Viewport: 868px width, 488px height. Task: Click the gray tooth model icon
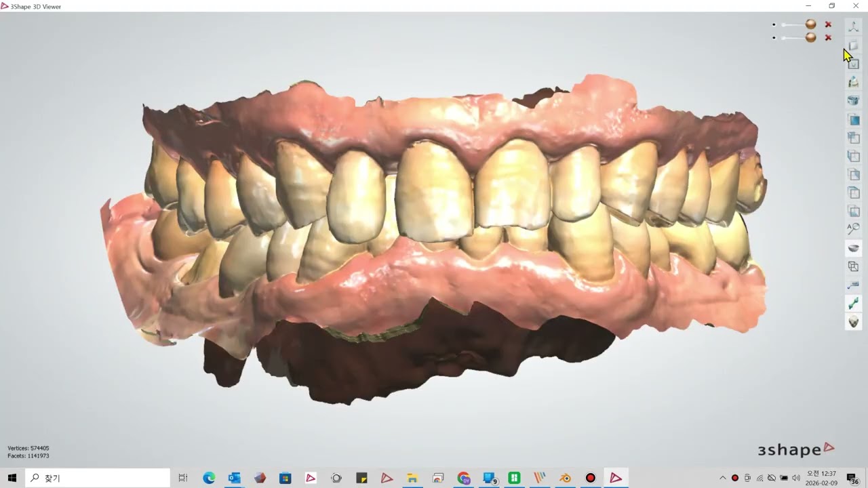coord(853,321)
